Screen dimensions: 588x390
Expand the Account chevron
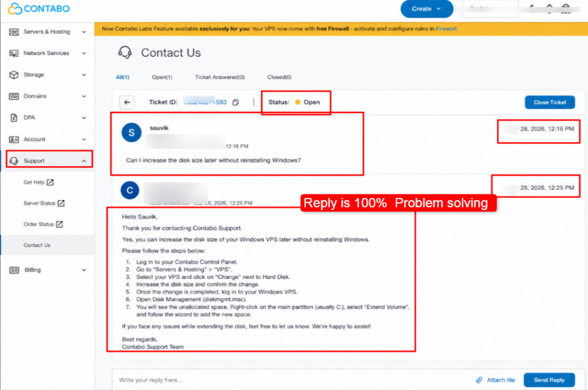(x=84, y=139)
